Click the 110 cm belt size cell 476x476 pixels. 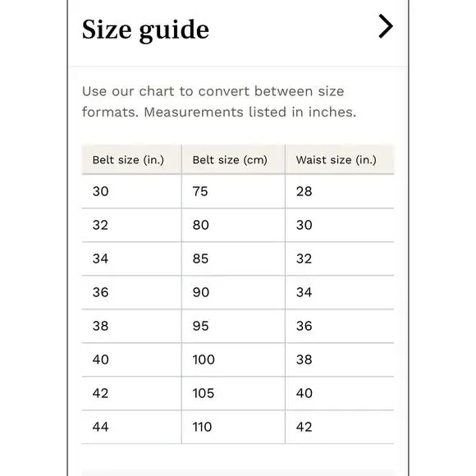pos(233,427)
